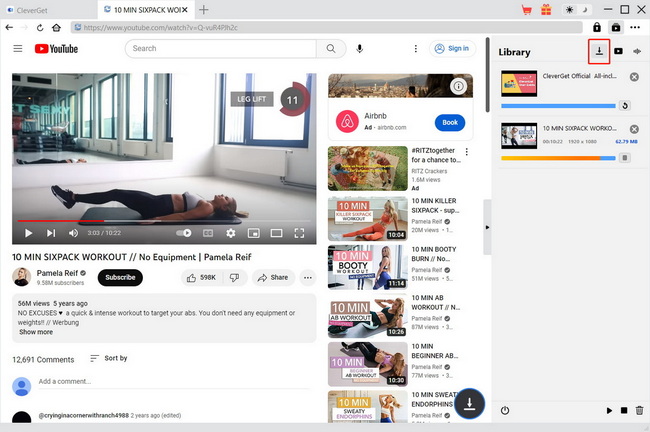The height and width of the screenshot is (432, 650).
Task: Toggle subtitles/closed captions in player
Action: pyautogui.click(x=208, y=233)
